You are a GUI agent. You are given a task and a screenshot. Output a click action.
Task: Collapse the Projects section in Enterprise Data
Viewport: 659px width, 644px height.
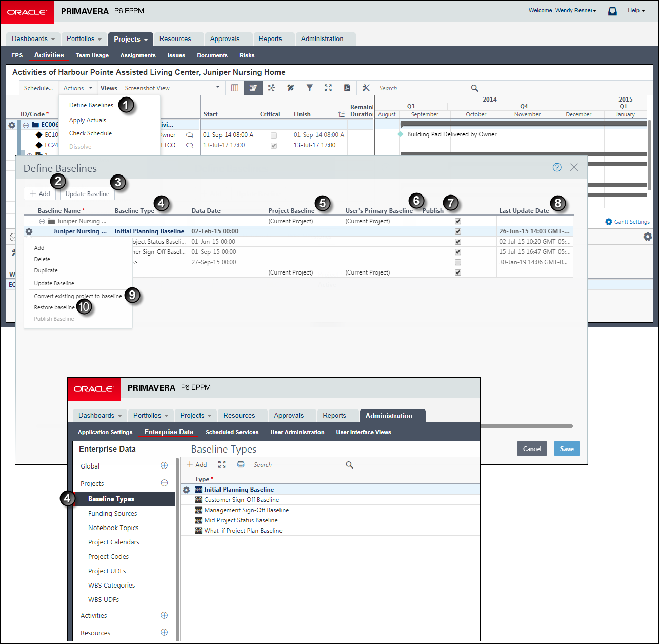(x=164, y=483)
